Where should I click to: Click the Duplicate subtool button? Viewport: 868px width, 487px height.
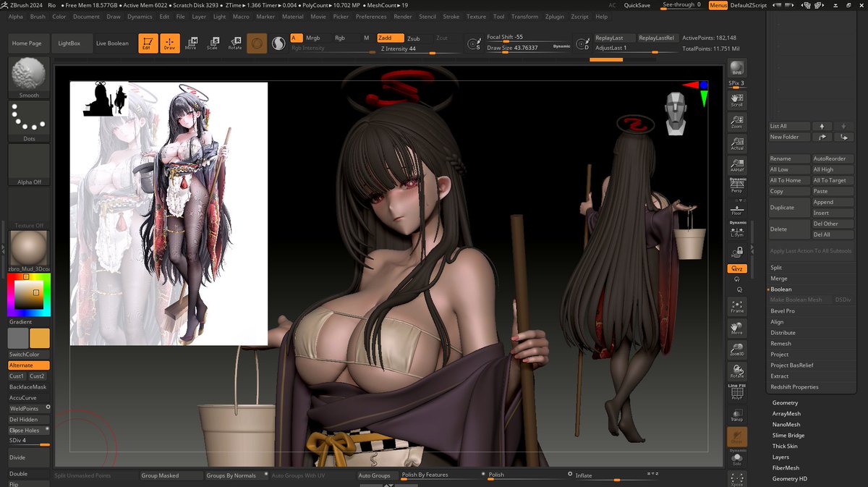coord(789,208)
